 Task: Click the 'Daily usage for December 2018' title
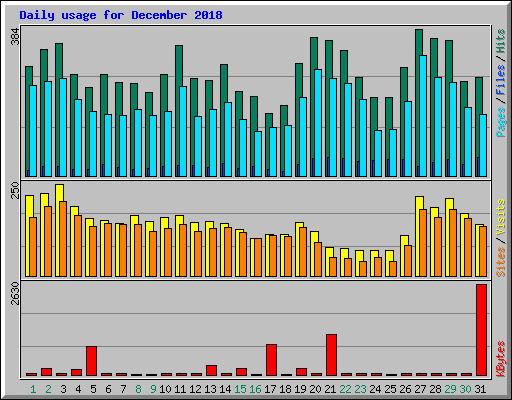[x=121, y=15]
